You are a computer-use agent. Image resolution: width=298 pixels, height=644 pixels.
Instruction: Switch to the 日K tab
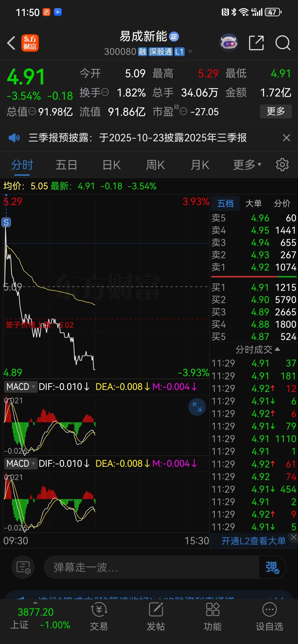[x=111, y=165]
